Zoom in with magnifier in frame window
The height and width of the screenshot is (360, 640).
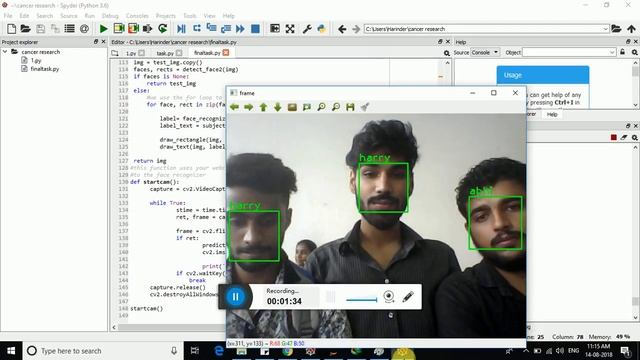tap(322, 107)
